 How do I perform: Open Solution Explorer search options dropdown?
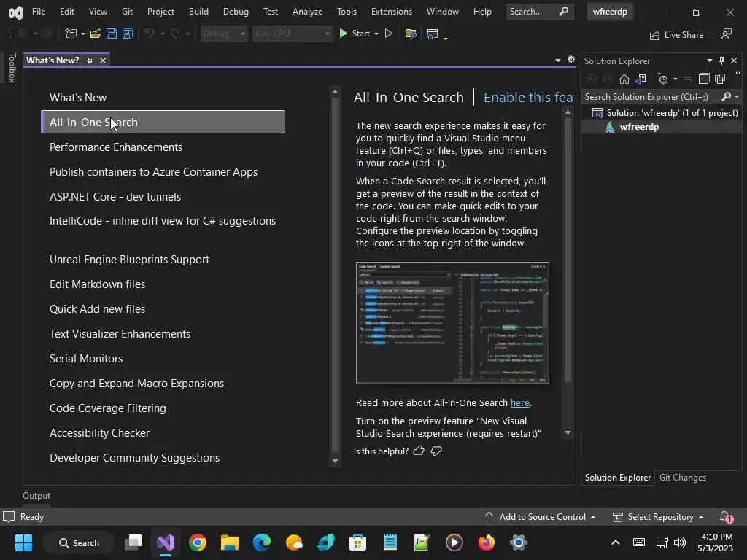pos(737,97)
